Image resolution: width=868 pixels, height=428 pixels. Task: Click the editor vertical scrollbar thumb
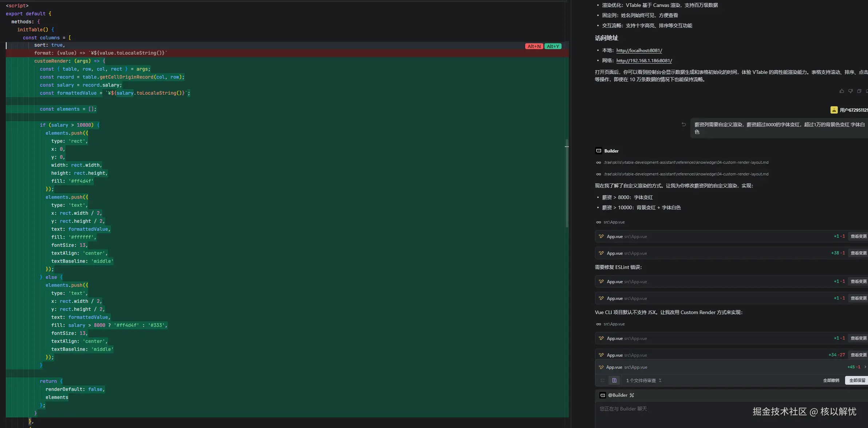click(x=567, y=184)
